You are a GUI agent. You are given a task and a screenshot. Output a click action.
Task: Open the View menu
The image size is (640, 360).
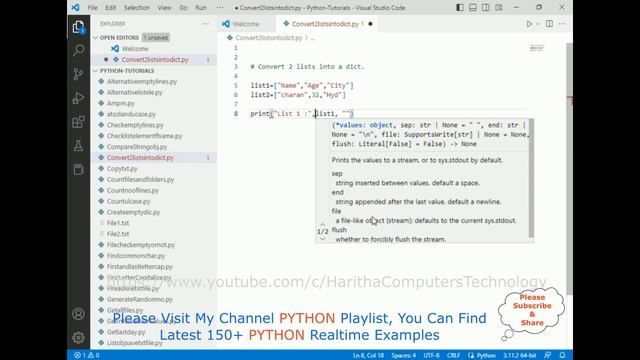tap(164, 8)
